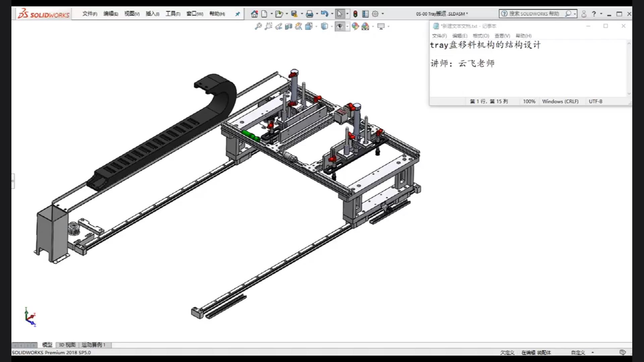Click the Rebuild traffic light icon

coord(355,14)
